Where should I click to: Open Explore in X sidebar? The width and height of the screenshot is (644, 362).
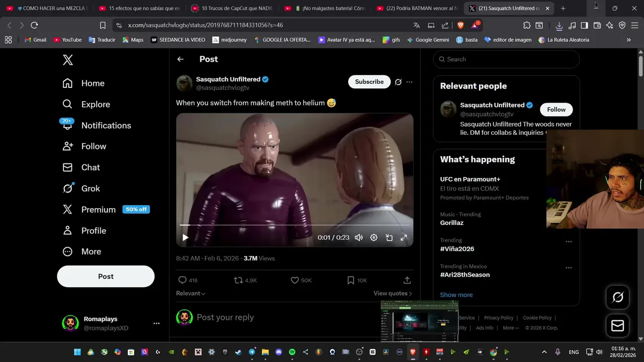click(x=86, y=105)
